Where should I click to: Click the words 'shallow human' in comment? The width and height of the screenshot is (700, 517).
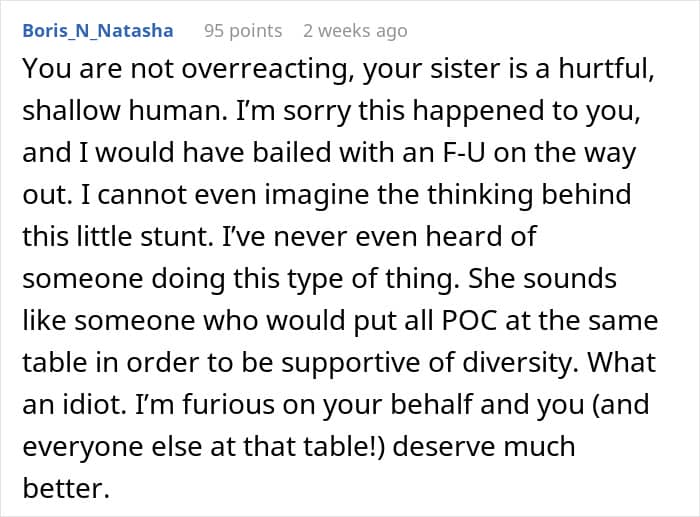pyautogui.click(x=122, y=110)
